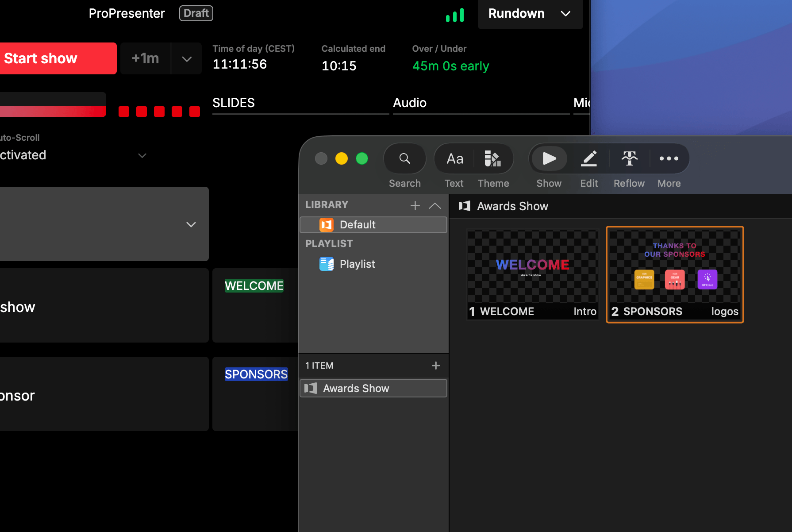The height and width of the screenshot is (532, 792).
Task: Click the Search magnifier icon in ProPresenter toolbar
Action: click(x=404, y=158)
